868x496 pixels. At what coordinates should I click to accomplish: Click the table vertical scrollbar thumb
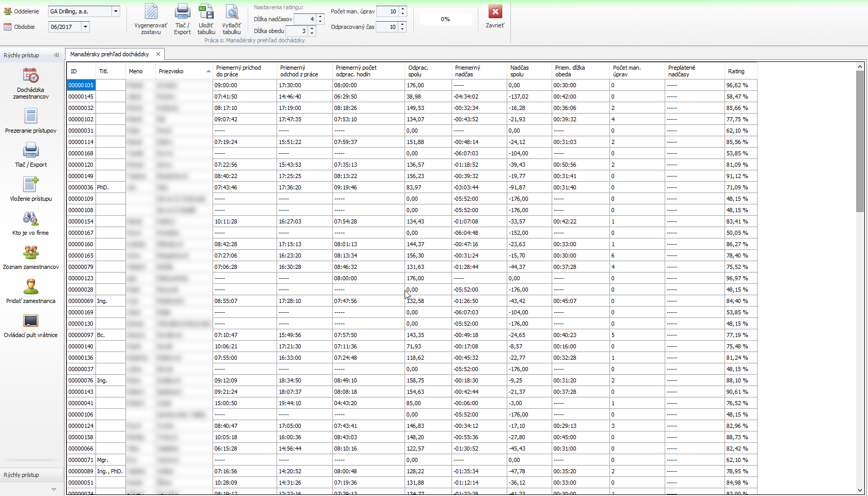pos(860,141)
